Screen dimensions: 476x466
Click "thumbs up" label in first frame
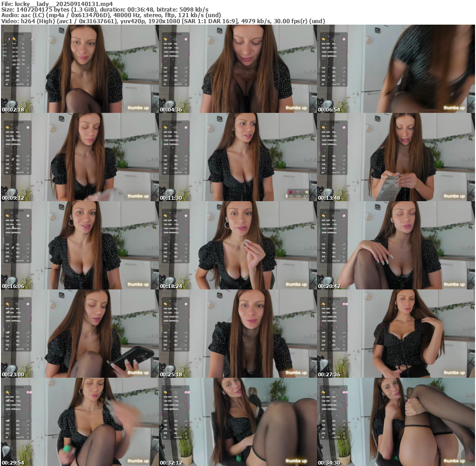pos(138,108)
